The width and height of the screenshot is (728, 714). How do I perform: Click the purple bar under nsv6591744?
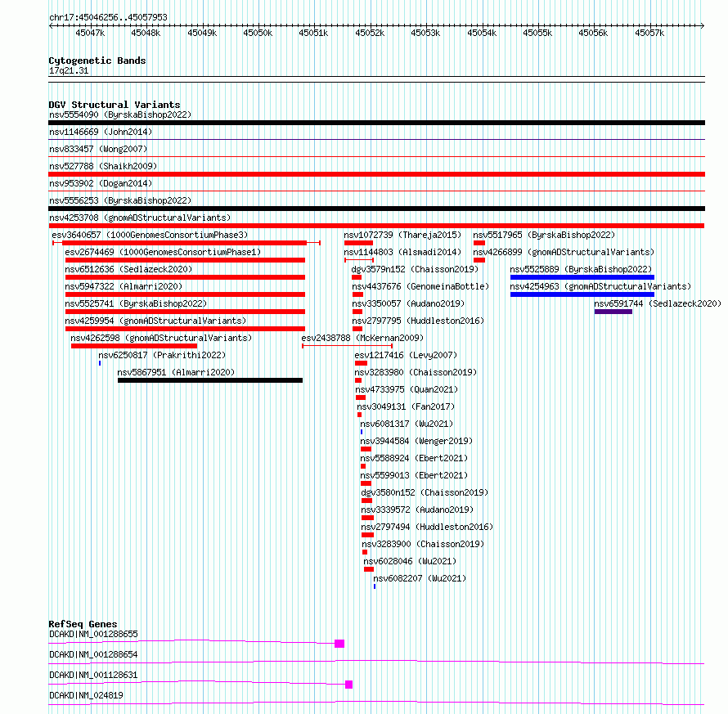tap(613, 312)
